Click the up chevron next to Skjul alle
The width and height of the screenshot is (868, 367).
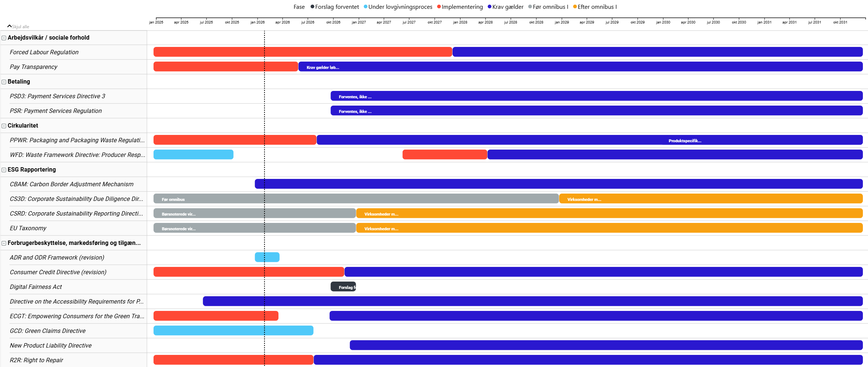(10, 26)
